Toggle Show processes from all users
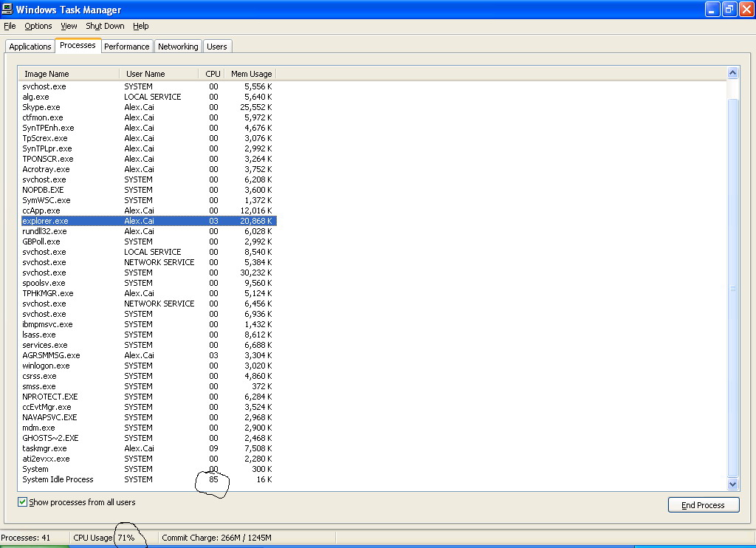The width and height of the screenshot is (756, 548). pyautogui.click(x=23, y=502)
